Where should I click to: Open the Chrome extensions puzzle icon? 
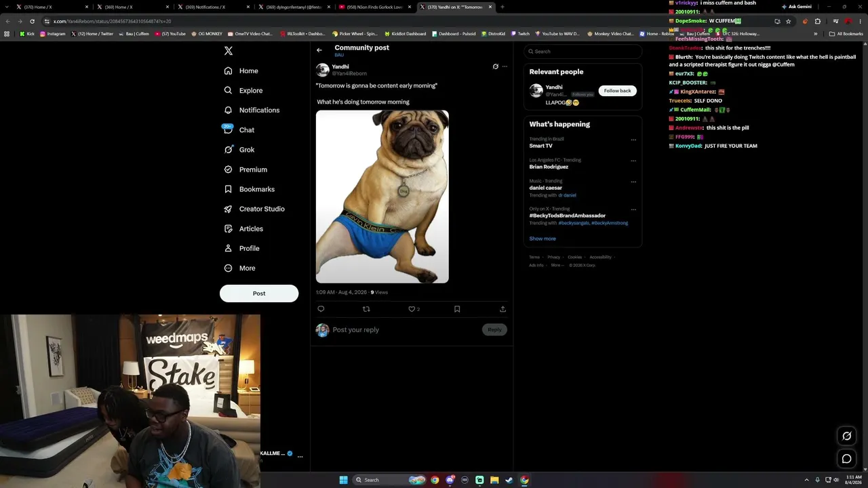(x=817, y=21)
